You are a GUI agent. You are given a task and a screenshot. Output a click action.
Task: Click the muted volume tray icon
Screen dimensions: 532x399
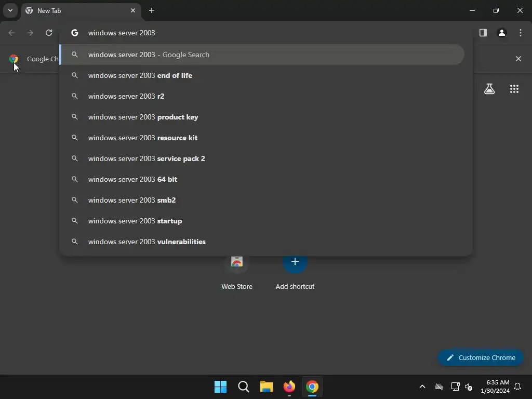tap(469, 387)
